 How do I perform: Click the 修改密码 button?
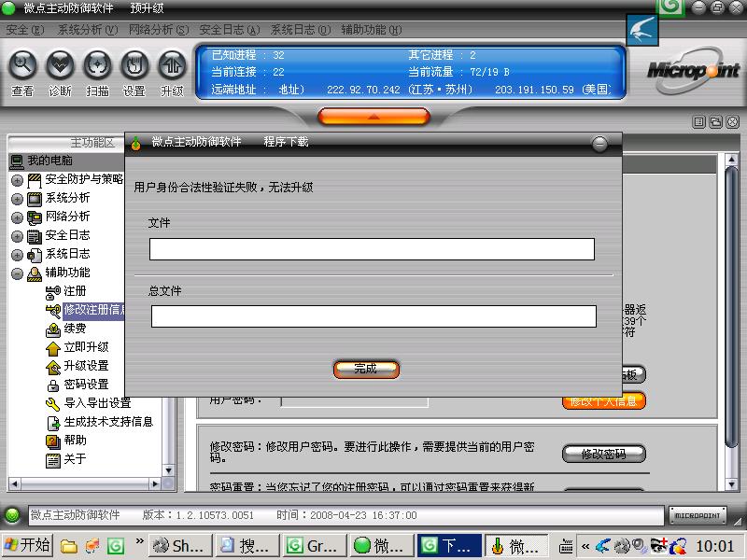pyautogui.click(x=603, y=454)
